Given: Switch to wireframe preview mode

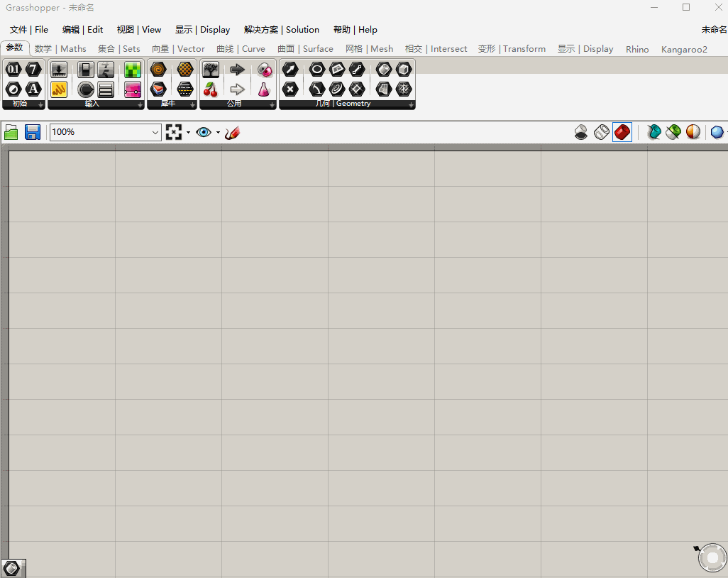Looking at the screenshot, I should 602,132.
